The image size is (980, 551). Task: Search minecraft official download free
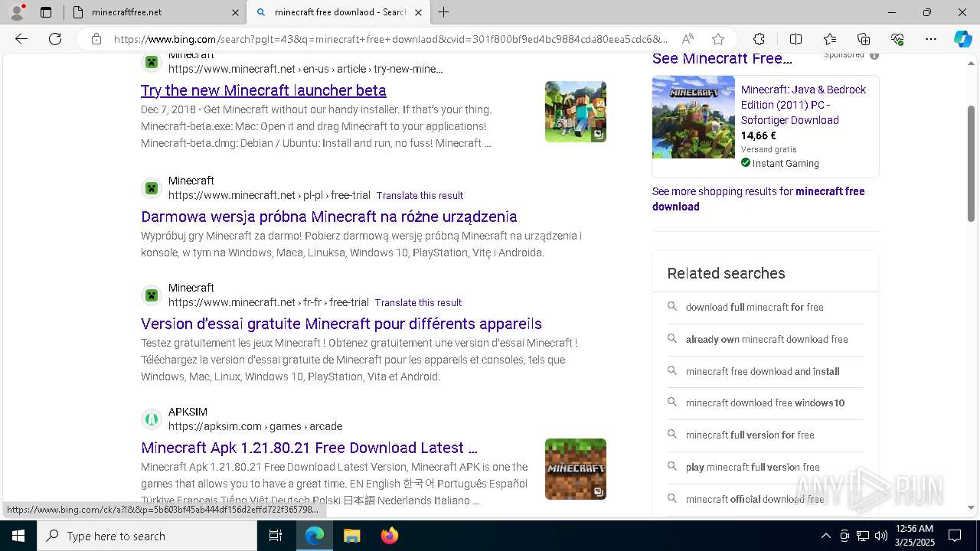pyautogui.click(x=755, y=499)
